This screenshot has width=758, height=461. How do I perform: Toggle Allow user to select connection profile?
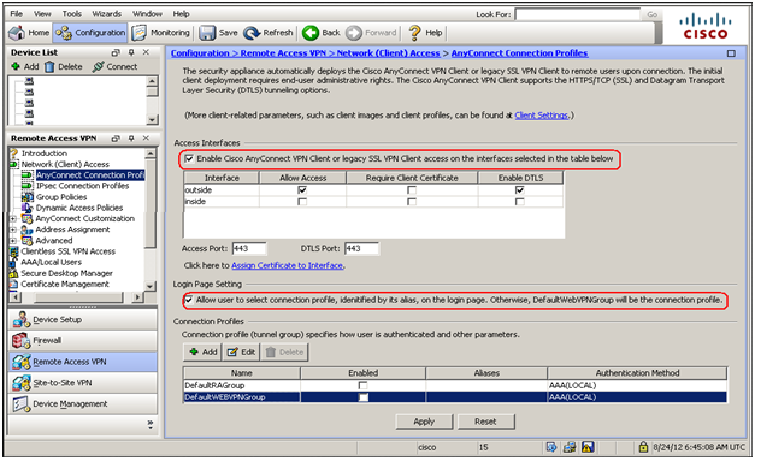click(189, 300)
